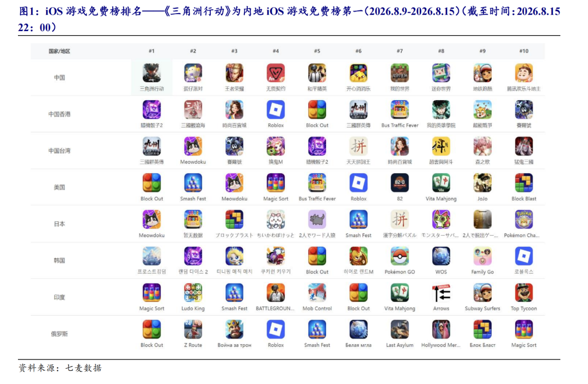Open the Subway Surfers icon
588x384 pixels.
tap(482, 292)
